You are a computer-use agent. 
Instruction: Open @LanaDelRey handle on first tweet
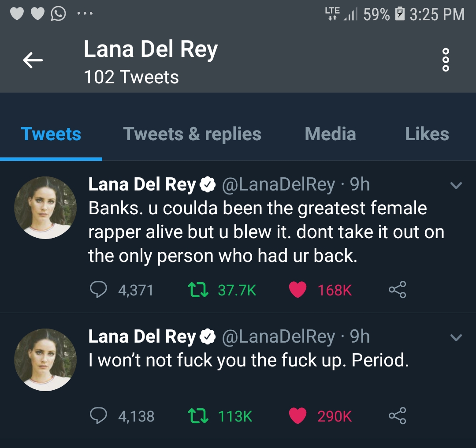click(x=278, y=185)
